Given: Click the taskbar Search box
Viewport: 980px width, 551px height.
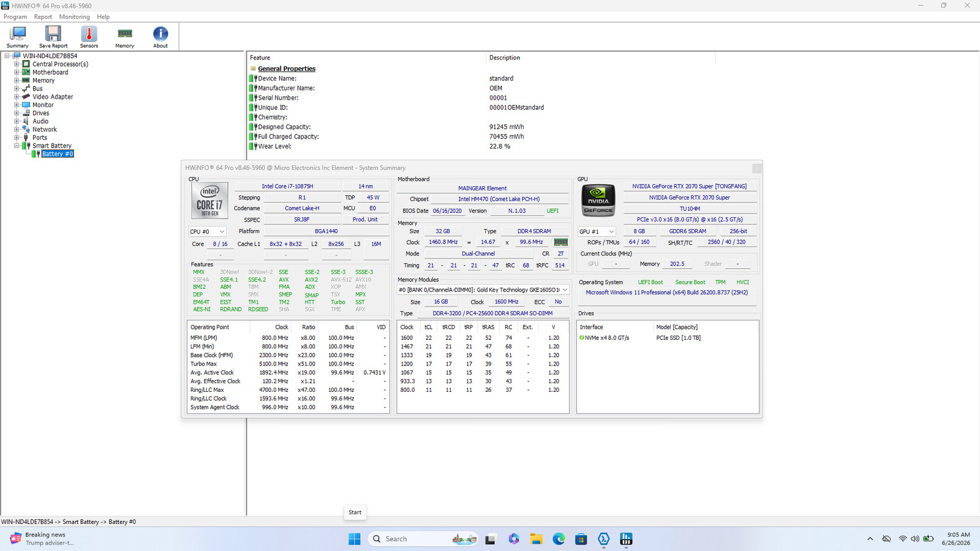Looking at the screenshot, I should [x=423, y=539].
